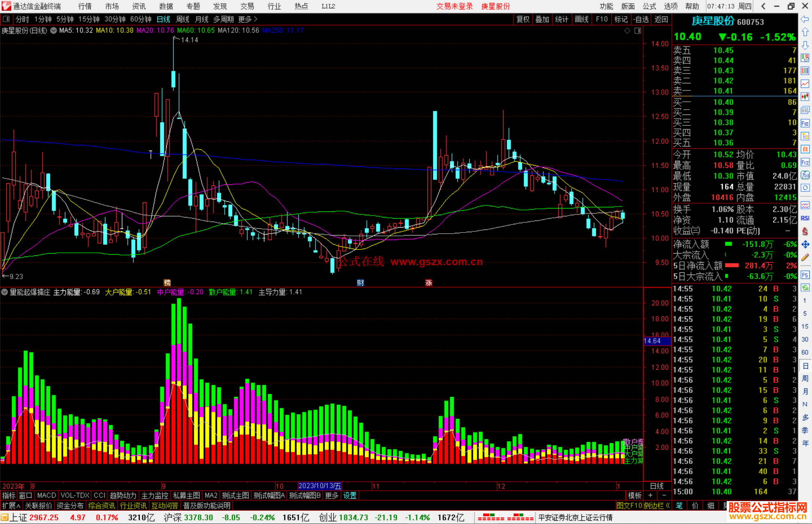Click the 画线 drawing button
This screenshot has width=812, height=524.
point(582,19)
